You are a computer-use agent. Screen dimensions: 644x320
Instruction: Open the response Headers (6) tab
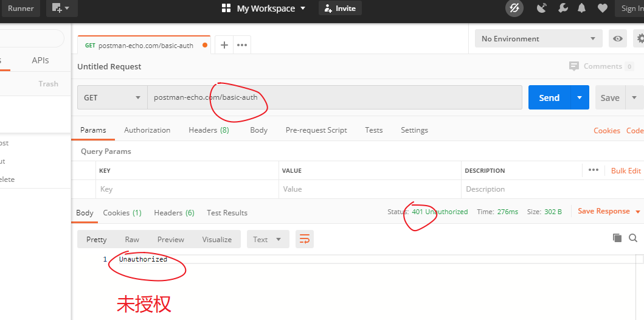pos(174,213)
